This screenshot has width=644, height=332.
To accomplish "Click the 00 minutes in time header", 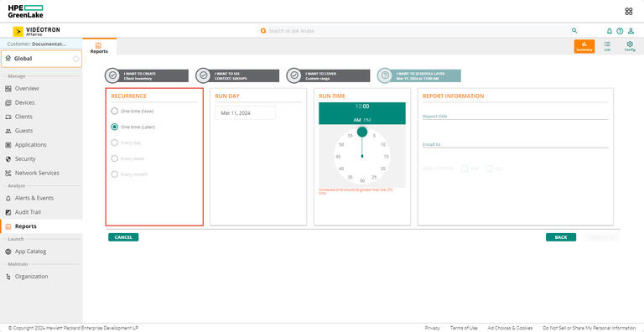I will click(366, 106).
